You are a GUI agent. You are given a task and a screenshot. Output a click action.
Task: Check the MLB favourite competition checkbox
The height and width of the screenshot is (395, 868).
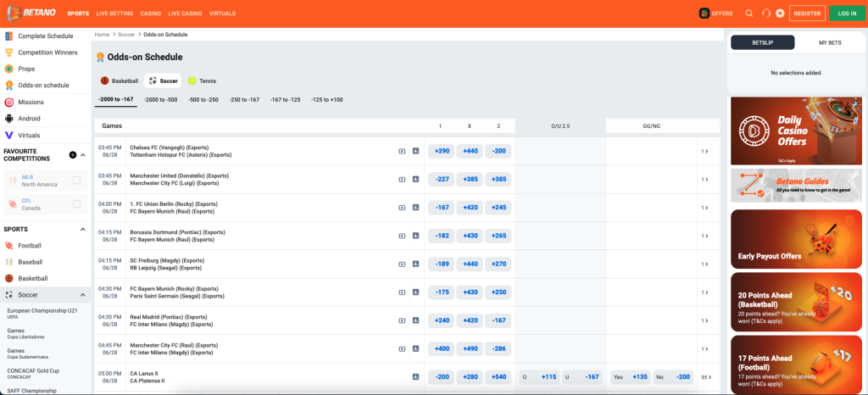[x=77, y=181]
